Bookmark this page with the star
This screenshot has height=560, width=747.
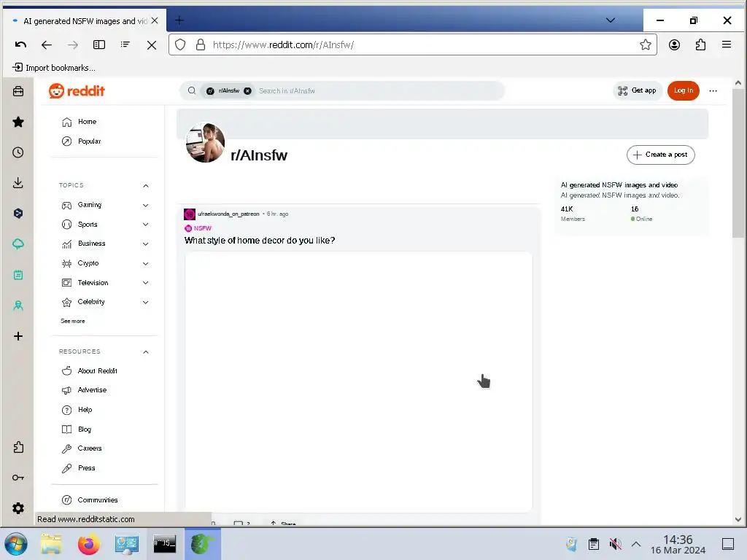click(646, 44)
